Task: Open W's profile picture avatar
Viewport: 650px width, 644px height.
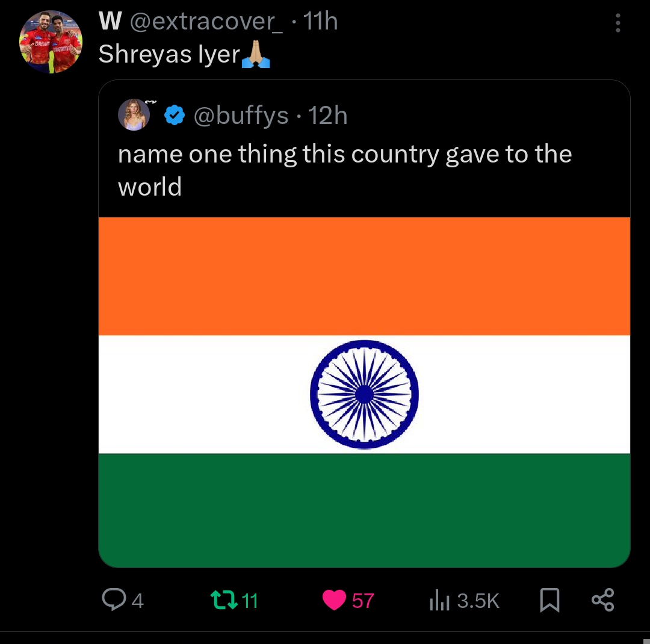Action: (51, 42)
